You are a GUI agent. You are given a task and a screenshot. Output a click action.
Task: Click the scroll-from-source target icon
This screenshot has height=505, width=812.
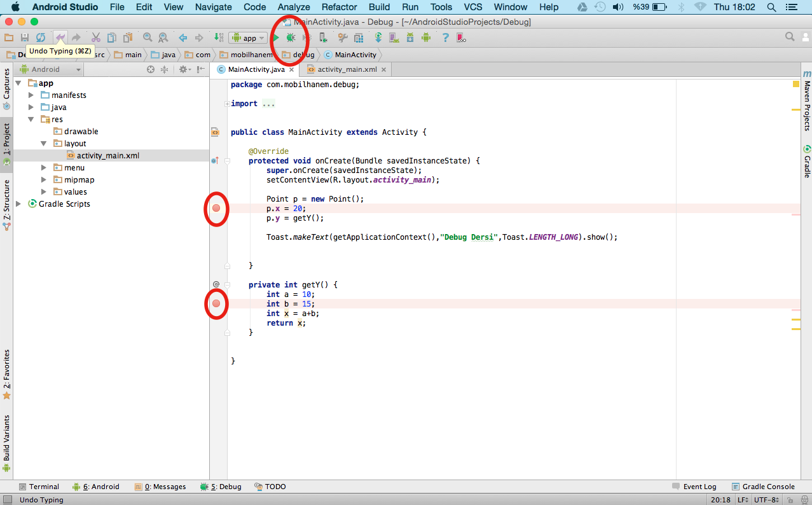tap(151, 69)
